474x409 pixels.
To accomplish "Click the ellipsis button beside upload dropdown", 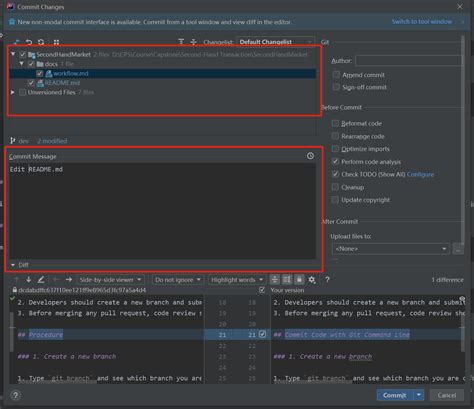I will coord(458,249).
